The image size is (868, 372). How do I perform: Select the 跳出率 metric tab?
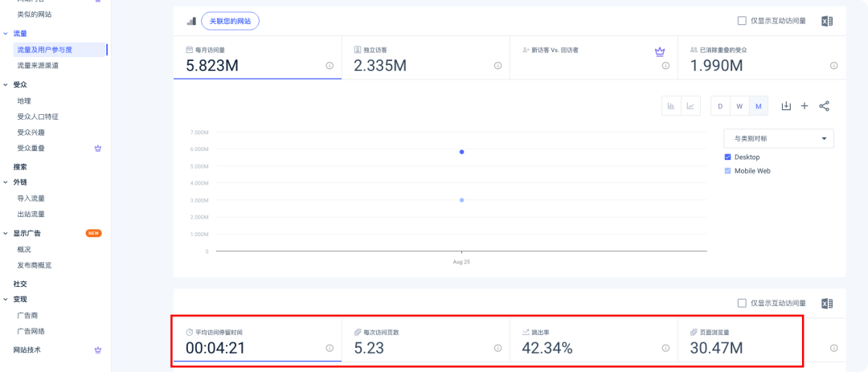594,341
